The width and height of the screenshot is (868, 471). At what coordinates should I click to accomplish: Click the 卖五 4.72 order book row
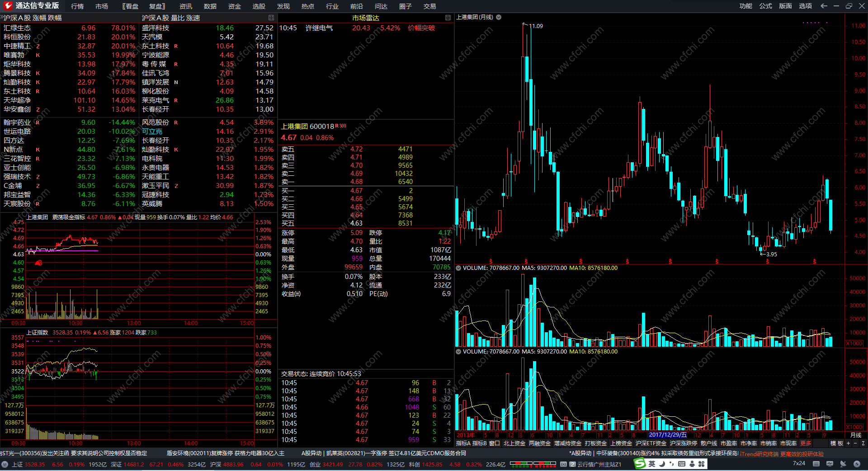(x=366, y=149)
